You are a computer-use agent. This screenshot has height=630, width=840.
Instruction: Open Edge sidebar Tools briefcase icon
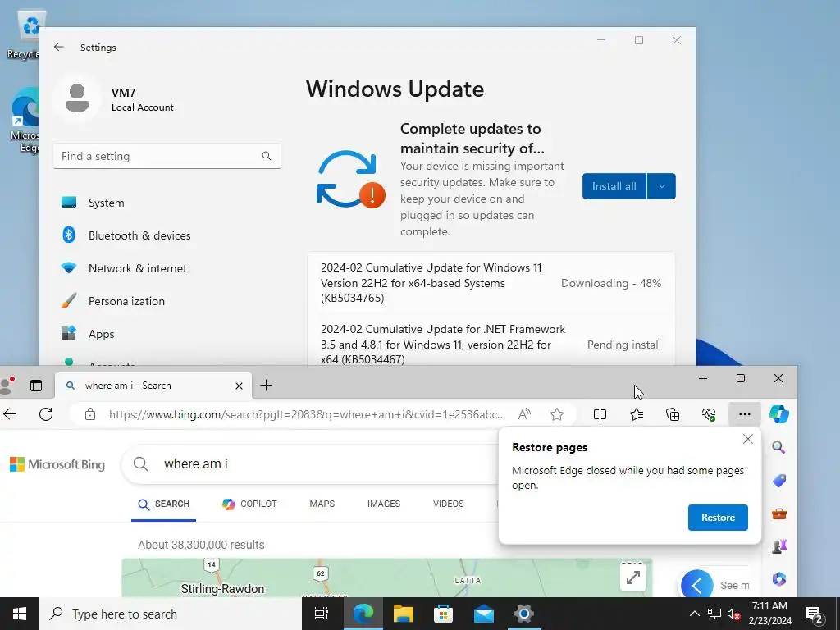(779, 514)
